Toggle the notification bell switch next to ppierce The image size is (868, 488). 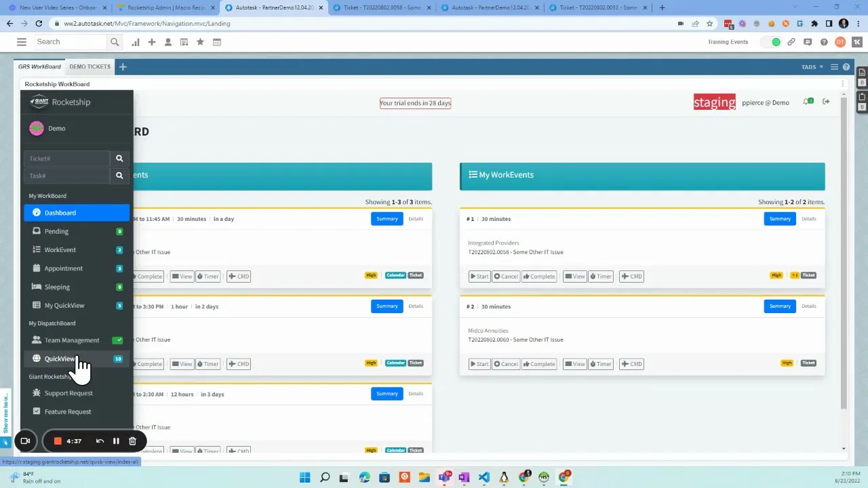point(807,101)
